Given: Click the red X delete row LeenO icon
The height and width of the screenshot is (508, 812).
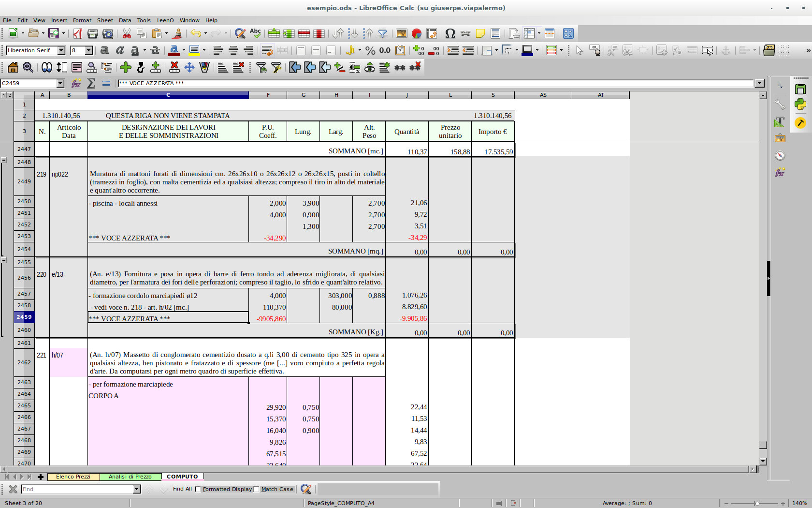Looking at the screenshot, I should [174, 67].
